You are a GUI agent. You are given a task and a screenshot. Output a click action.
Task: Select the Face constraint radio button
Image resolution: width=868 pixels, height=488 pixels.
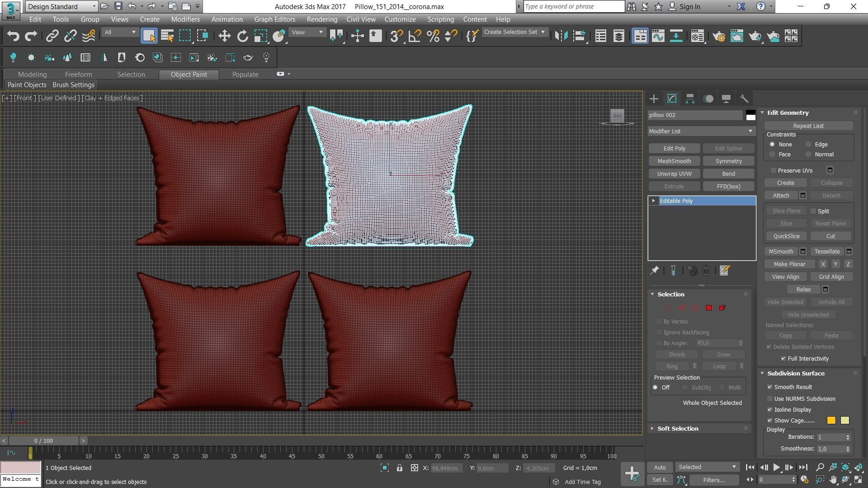click(x=772, y=155)
